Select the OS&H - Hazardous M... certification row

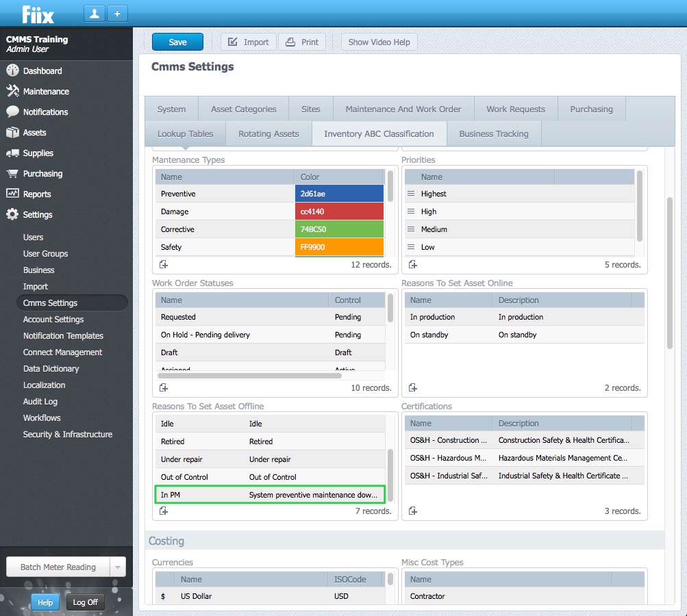click(524, 457)
